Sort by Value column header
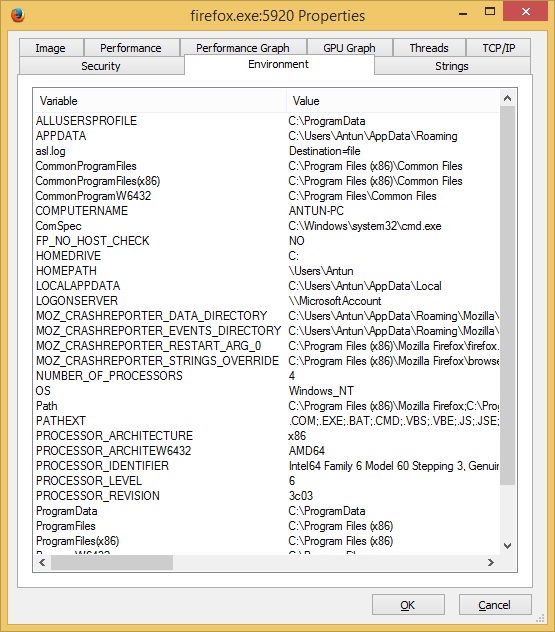The height and width of the screenshot is (632, 555). 393,101
